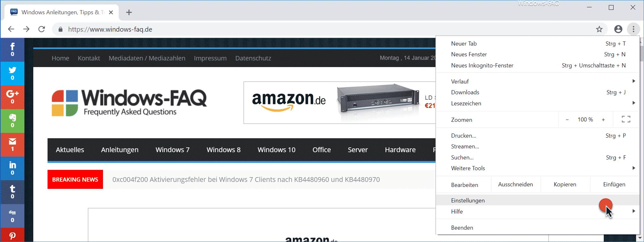Open Downloads from Chrome menu

pyautogui.click(x=538, y=92)
